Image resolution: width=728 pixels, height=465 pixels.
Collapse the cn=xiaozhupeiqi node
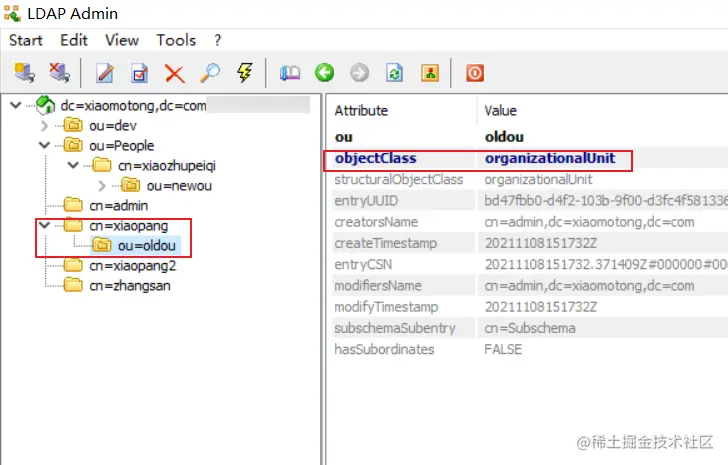tap(73, 165)
